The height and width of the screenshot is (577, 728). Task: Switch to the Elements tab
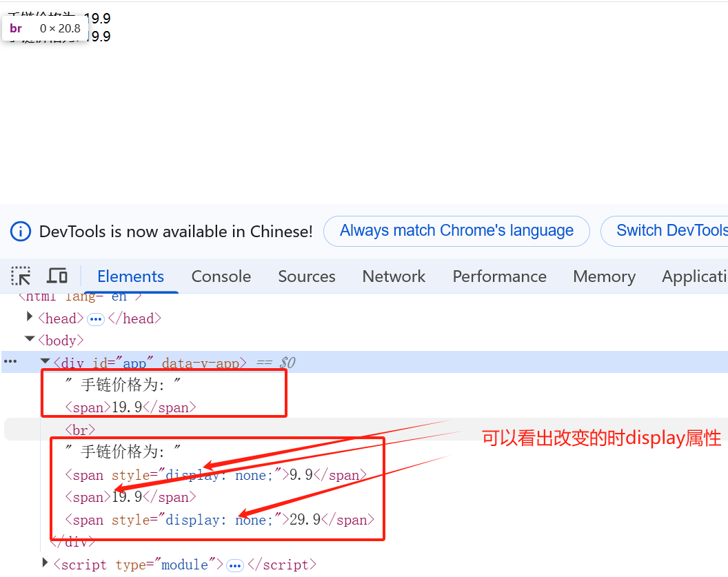(130, 276)
